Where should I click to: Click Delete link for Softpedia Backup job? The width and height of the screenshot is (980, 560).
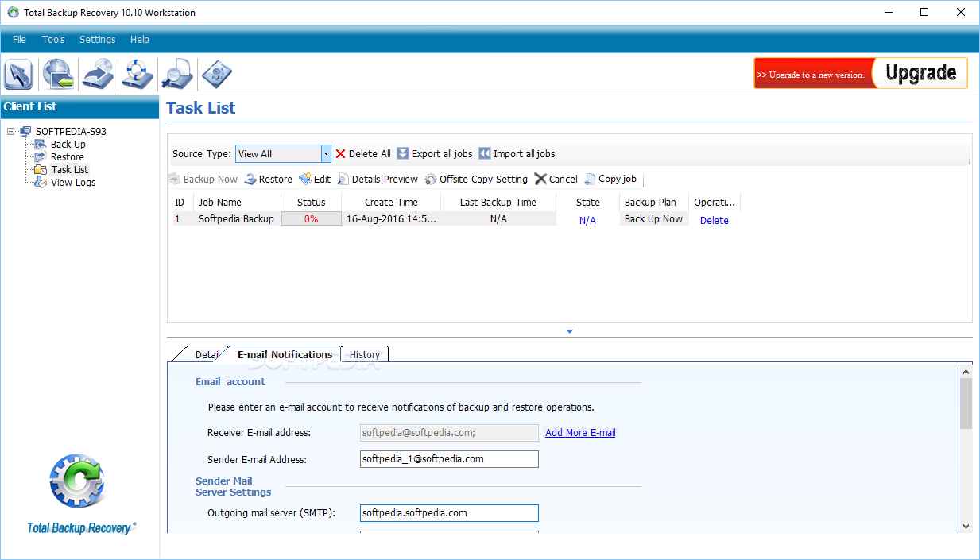tap(714, 221)
